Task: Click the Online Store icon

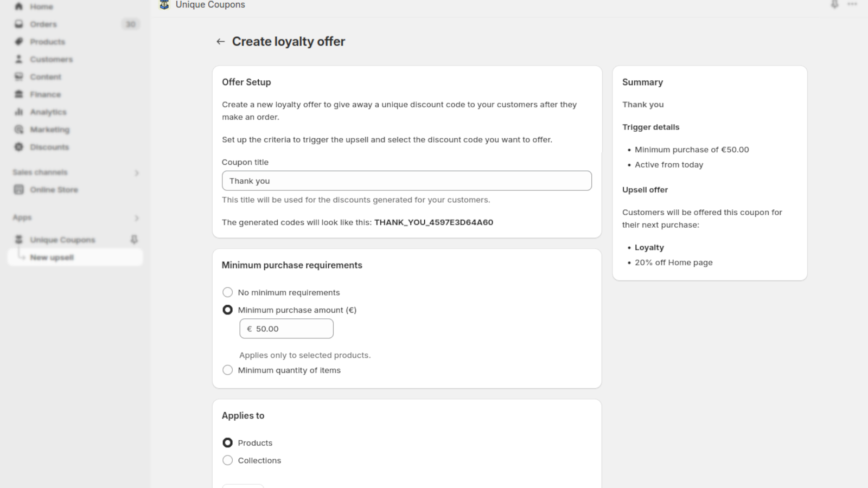Action: coord(19,190)
